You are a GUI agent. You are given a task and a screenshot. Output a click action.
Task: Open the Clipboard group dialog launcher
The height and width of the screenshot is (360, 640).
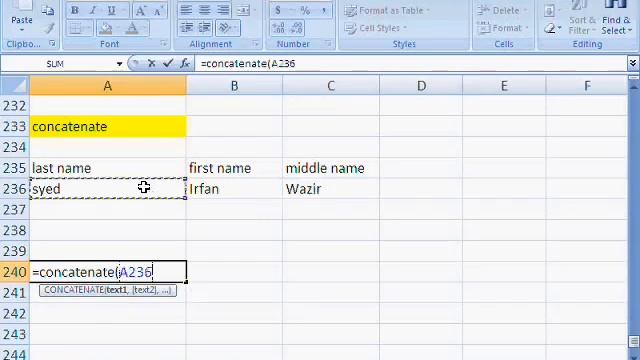[x=52, y=43]
